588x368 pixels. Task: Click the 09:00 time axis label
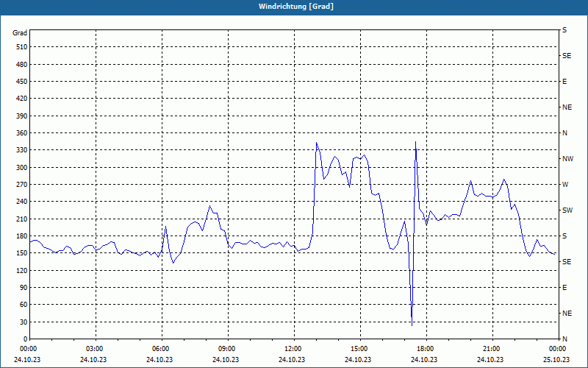click(228, 348)
